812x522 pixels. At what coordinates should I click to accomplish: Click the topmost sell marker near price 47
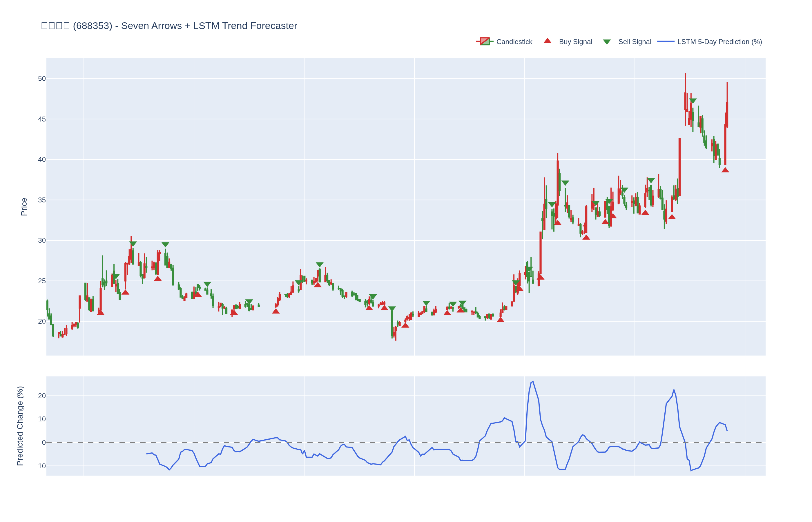click(x=693, y=101)
